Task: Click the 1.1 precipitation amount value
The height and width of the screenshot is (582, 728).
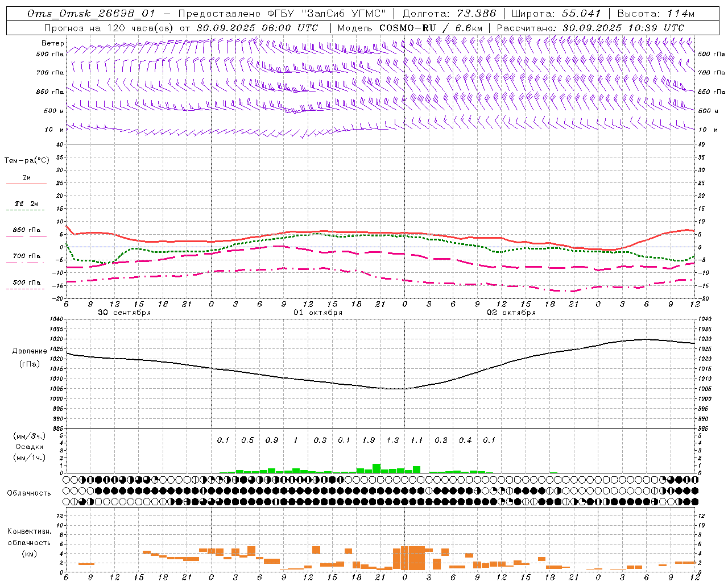Action: pos(417,440)
